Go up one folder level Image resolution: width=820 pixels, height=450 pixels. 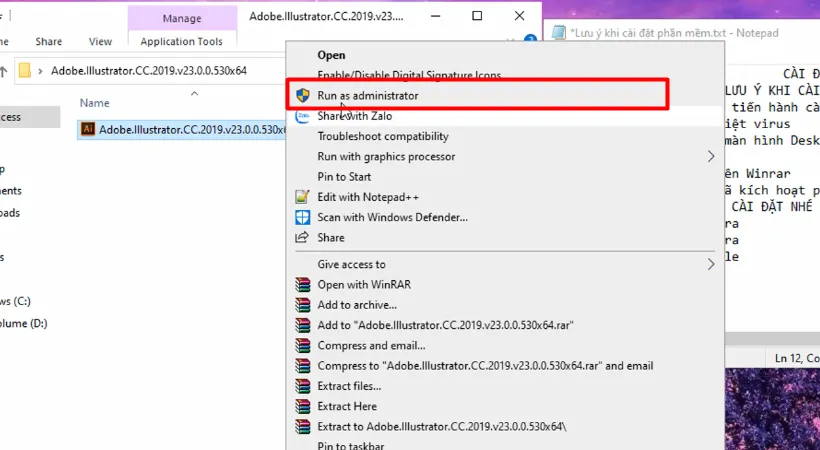coord(3,71)
